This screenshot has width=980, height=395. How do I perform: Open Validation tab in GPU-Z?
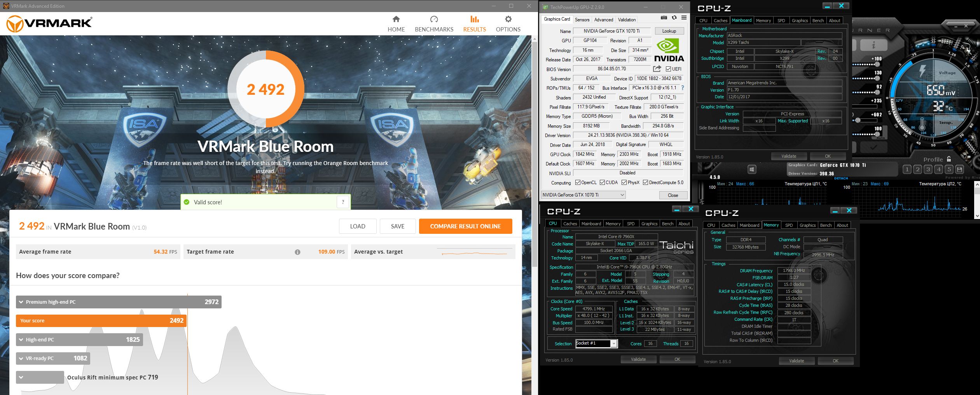(627, 19)
